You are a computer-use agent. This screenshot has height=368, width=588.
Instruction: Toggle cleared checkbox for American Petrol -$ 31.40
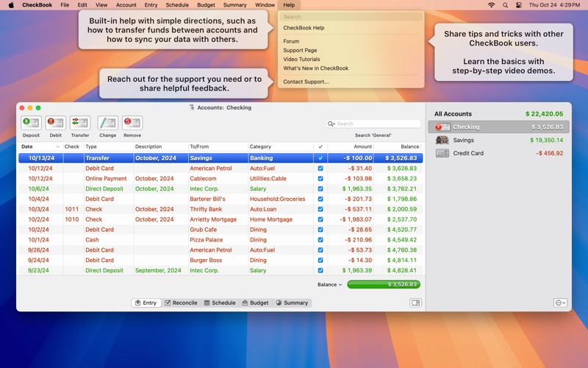pyautogui.click(x=320, y=169)
